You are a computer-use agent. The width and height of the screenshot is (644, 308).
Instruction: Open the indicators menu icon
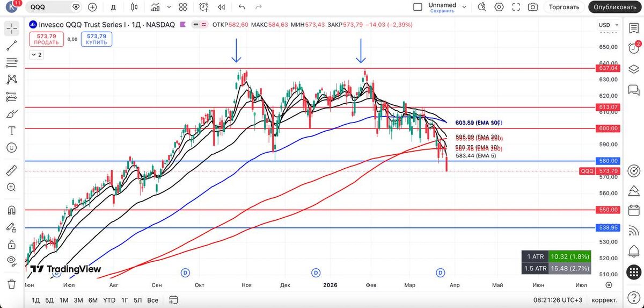click(x=156, y=7)
